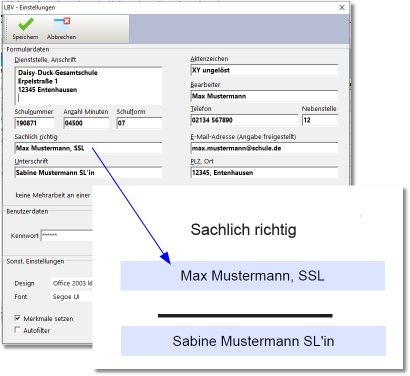Click the Aktenzeichen field XY ungelöst

(264, 70)
